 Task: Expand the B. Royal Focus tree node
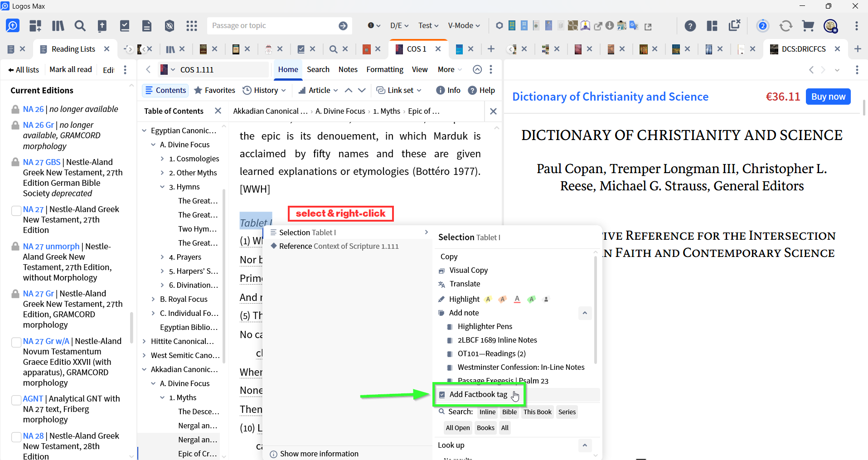point(153,299)
